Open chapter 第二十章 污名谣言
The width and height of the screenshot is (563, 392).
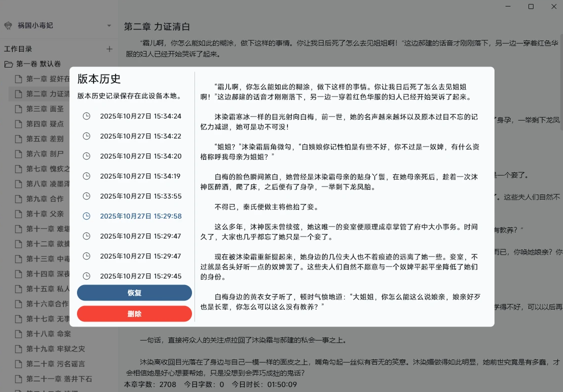(x=55, y=364)
